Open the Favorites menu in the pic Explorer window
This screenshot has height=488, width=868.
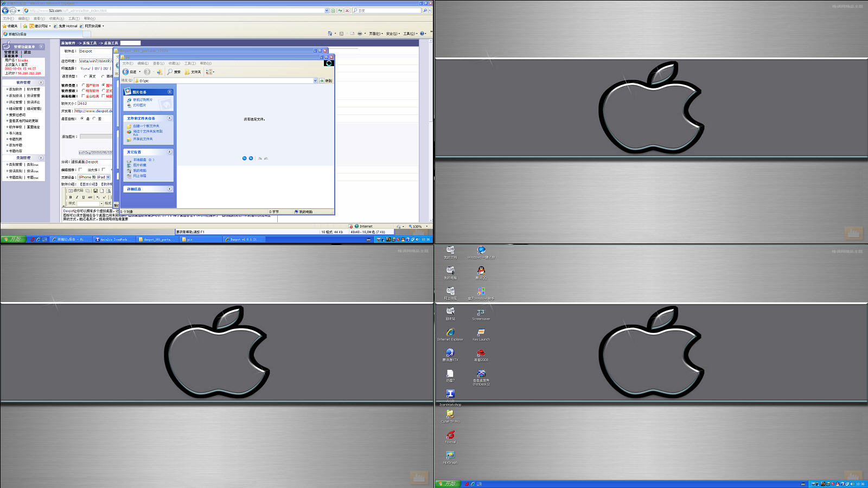[x=174, y=63]
